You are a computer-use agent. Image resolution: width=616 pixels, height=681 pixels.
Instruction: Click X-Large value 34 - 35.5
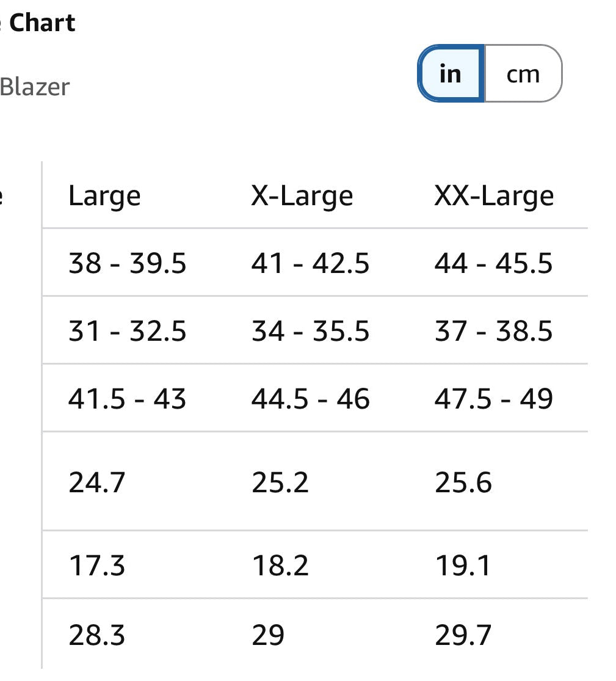pyautogui.click(x=310, y=330)
